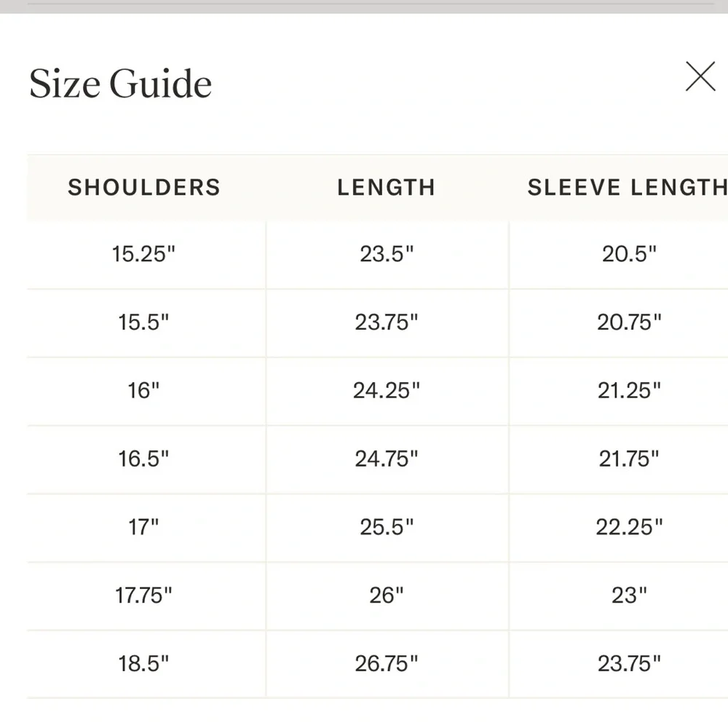
Task: Click the 15.25" shoulders cell
Action: coord(144,254)
